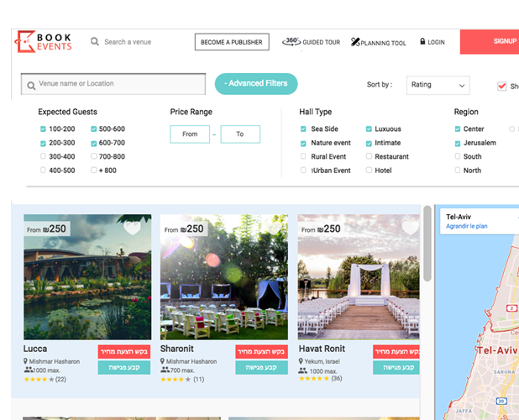The image size is (519, 420).
Task: Check the South region
Action: 458,156
